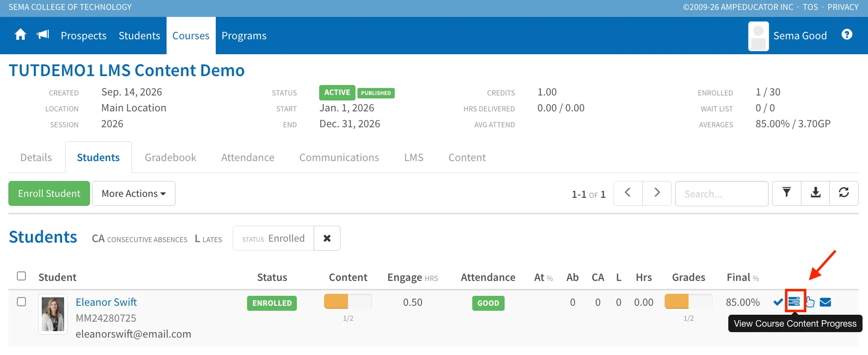Go to previous page of student list
This screenshot has height=355, width=868.
(x=628, y=193)
